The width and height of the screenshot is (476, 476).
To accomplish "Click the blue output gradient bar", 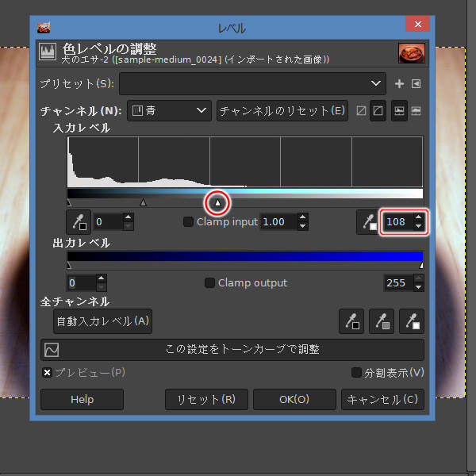I will 245,256.
